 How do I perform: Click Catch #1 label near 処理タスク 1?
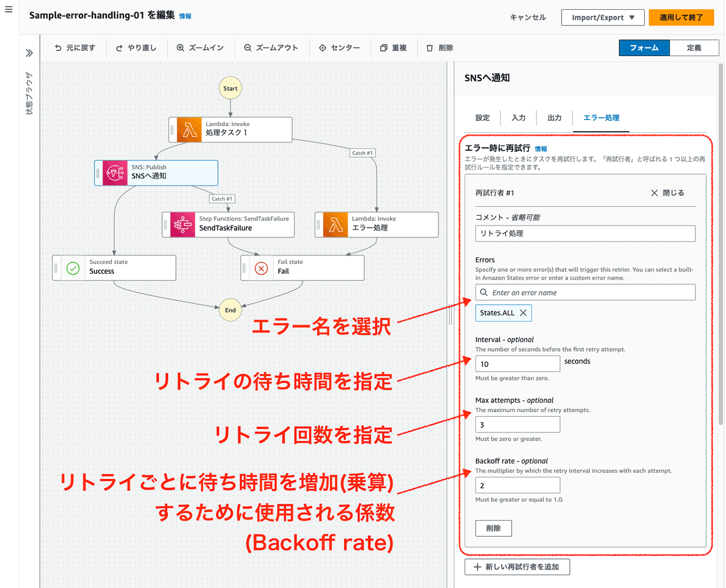point(362,153)
